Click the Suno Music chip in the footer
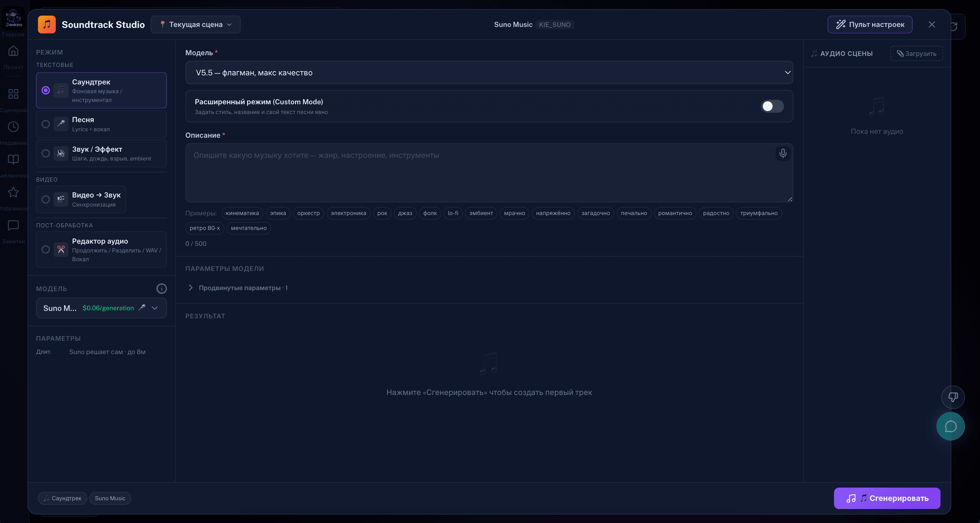 110,498
